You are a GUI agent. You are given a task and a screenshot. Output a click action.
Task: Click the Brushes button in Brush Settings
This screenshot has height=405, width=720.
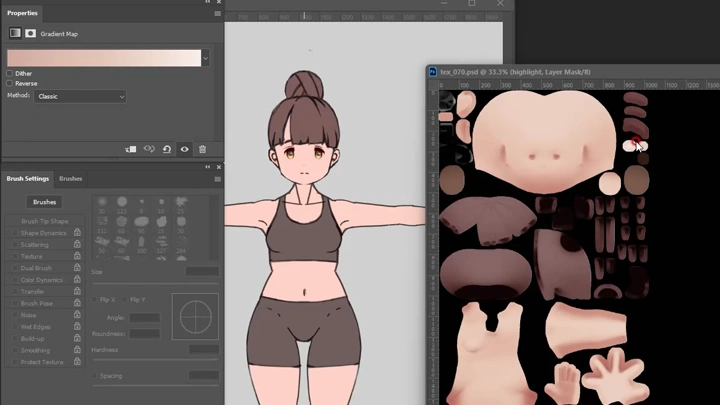click(44, 202)
